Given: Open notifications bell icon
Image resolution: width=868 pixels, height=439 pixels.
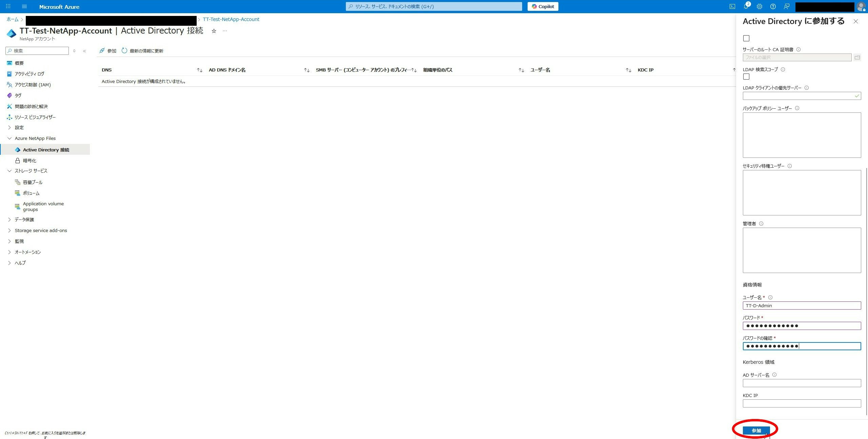Looking at the screenshot, I should [x=746, y=6].
